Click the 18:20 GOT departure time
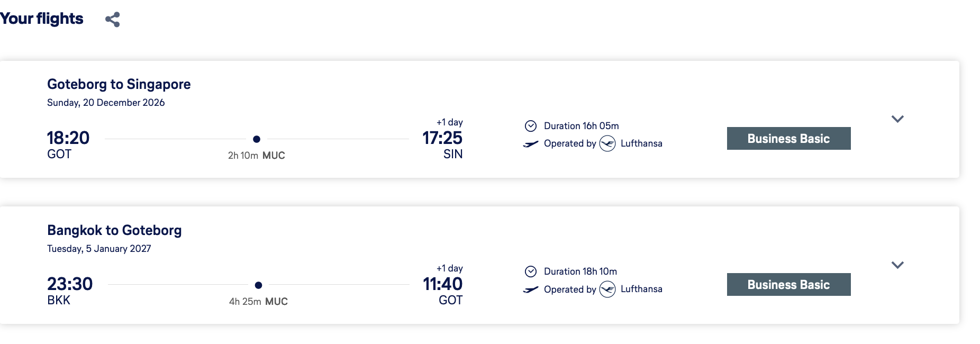Image resolution: width=980 pixels, height=344 pixels. 68,138
